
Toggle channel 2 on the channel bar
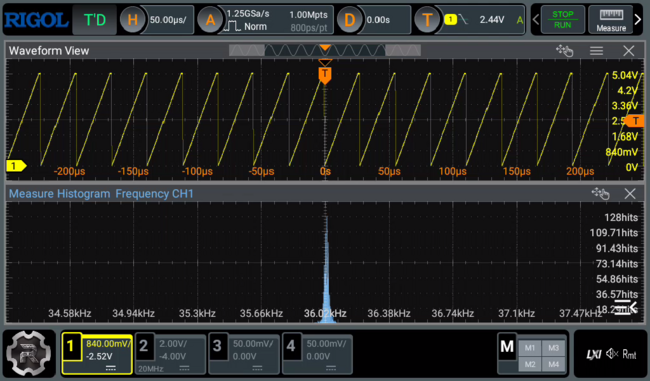tap(144, 347)
